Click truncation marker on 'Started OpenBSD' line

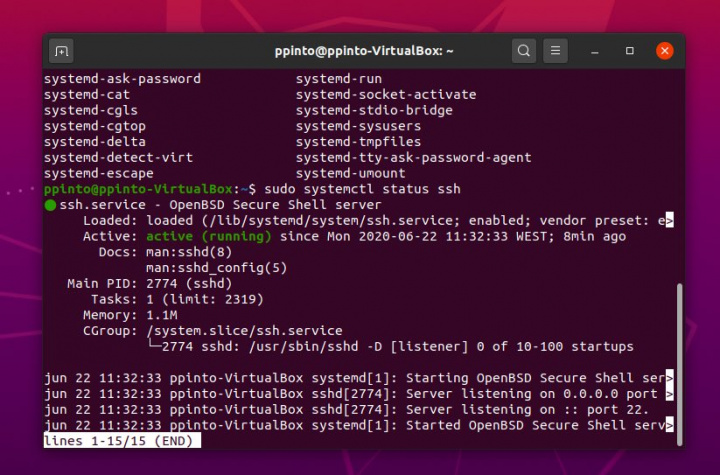tap(668, 425)
